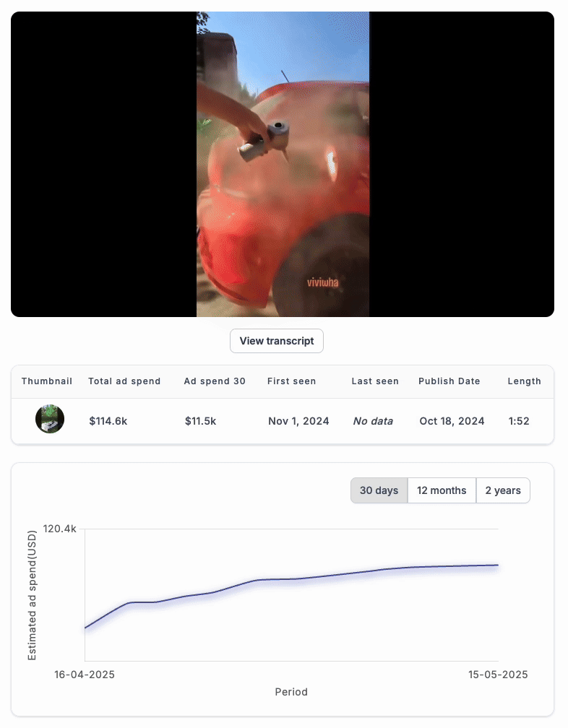Click the Publish Date column header
Screen dimensions: 568x728
pyautogui.click(x=449, y=381)
